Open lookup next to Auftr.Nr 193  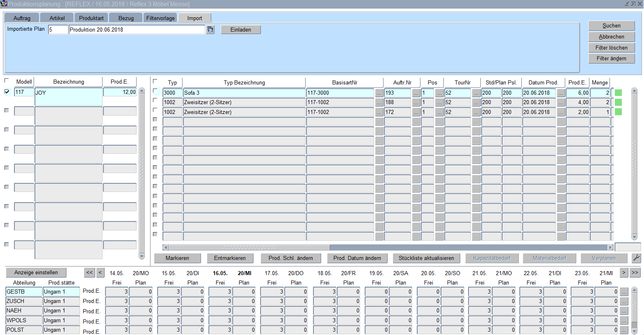tap(416, 93)
